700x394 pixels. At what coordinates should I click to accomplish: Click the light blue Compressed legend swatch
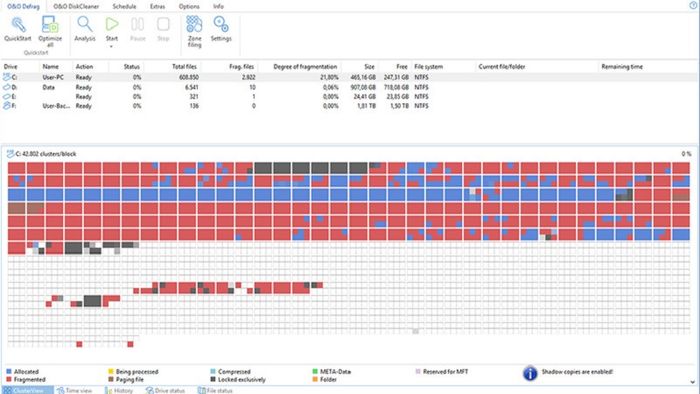tap(213, 371)
